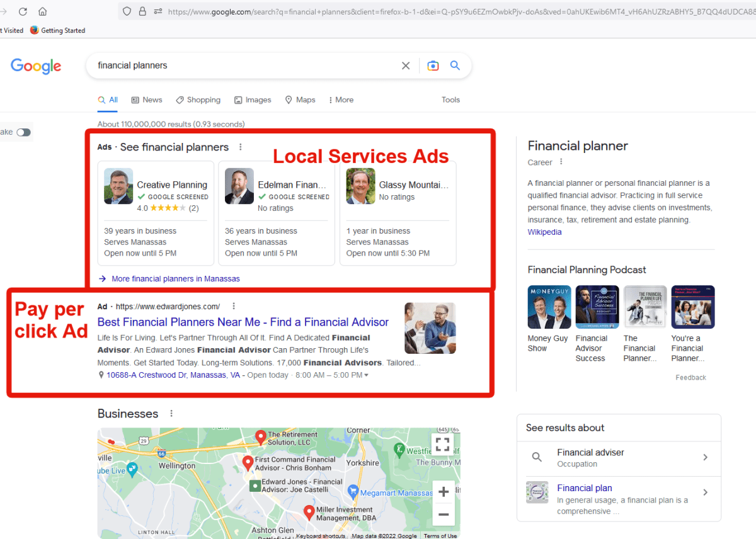Screen dimensions: 756x539
Task: Expand the map to fullscreen
Action: tap(443, 445)
